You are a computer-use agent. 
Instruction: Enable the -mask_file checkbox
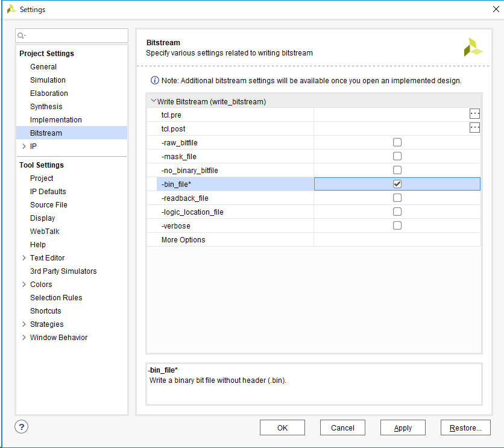tap(397, 156)
